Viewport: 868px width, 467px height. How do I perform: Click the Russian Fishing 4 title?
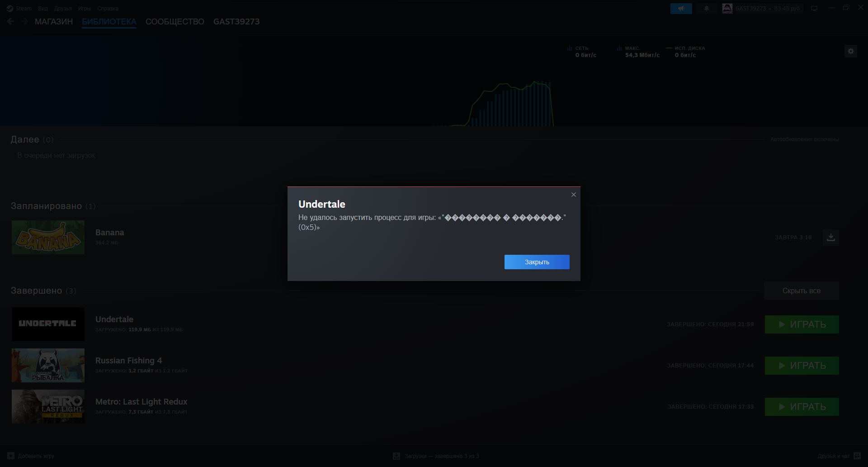click(x=129, y=361)
